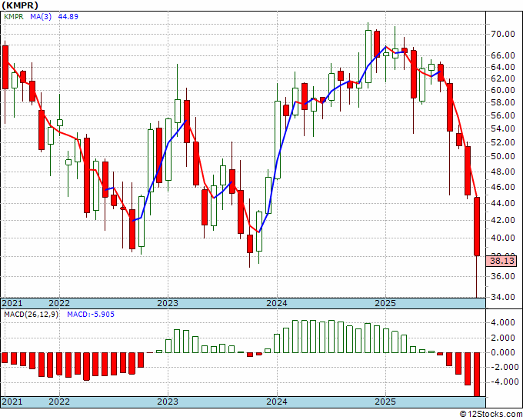This screenshot has width=523, height=420.
Task: Select the 50.00 price axis label
Action: [502, 156]
